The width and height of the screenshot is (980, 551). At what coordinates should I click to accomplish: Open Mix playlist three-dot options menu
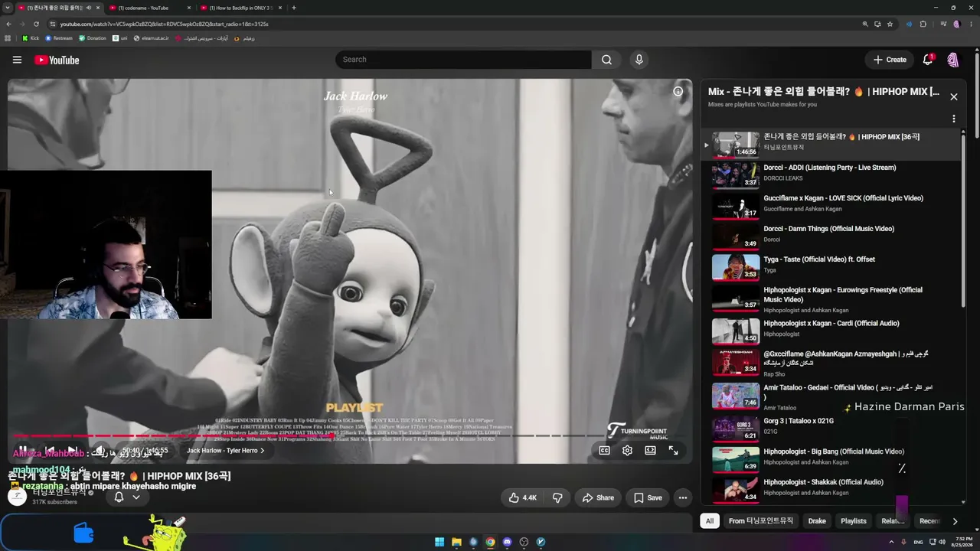pyautogui.click(x=953, y=119)
